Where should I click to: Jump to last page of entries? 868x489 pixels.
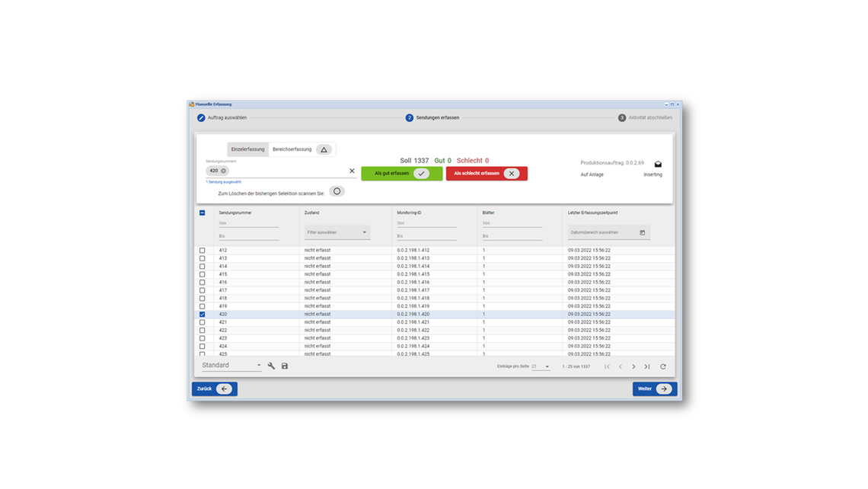pyautogui.click(x=647, y=367)
